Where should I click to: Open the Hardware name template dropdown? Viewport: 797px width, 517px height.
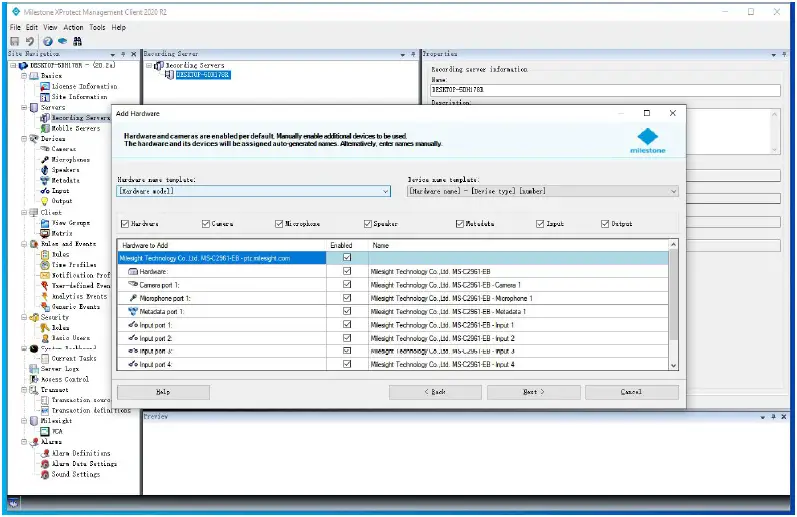pyautogui.click(x=254, y=191)
